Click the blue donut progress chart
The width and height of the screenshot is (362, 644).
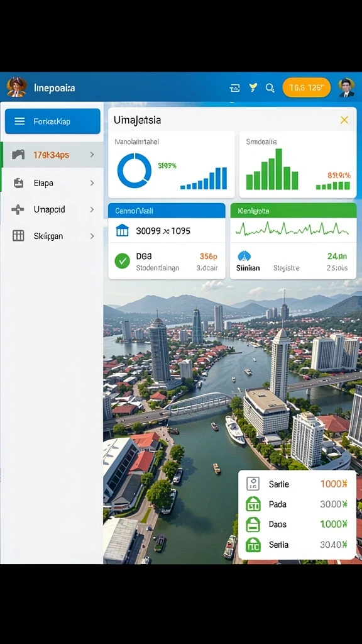(x=134, y=170)
